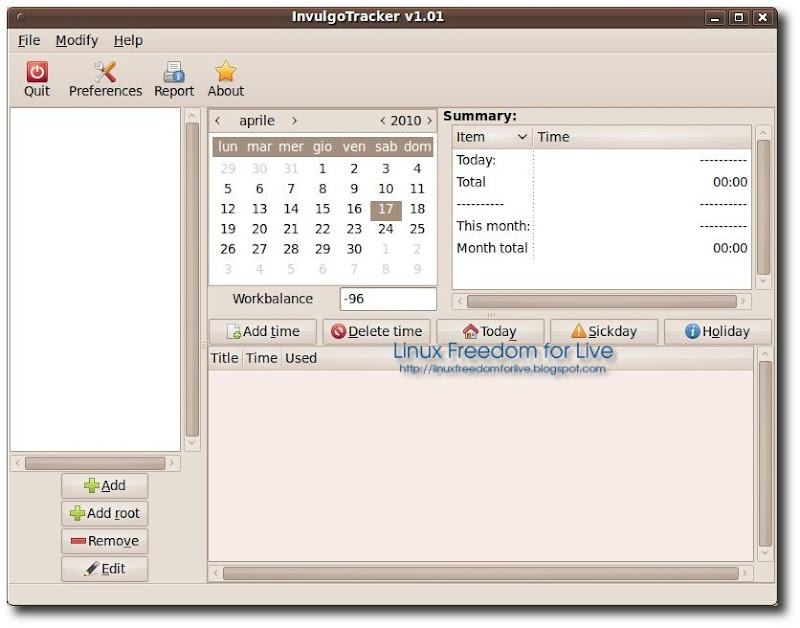Select the This month: summary row

tap(602, 226)
